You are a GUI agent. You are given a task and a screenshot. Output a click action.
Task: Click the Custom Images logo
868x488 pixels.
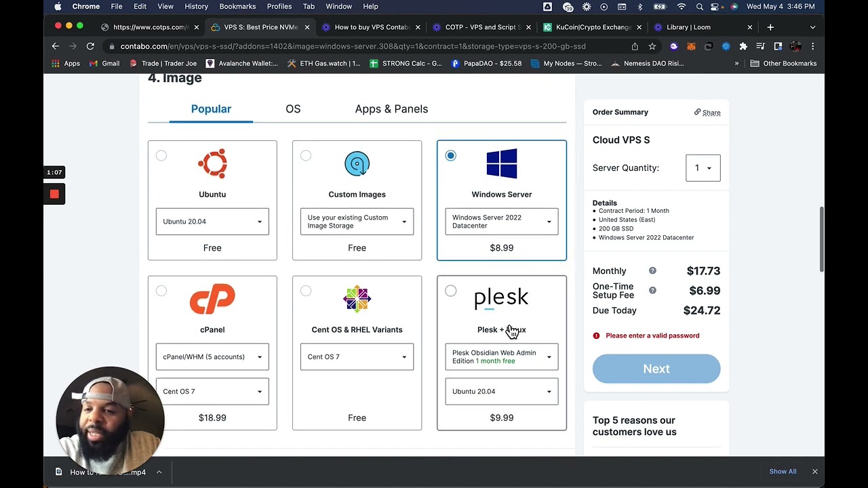tap(357, 164)
